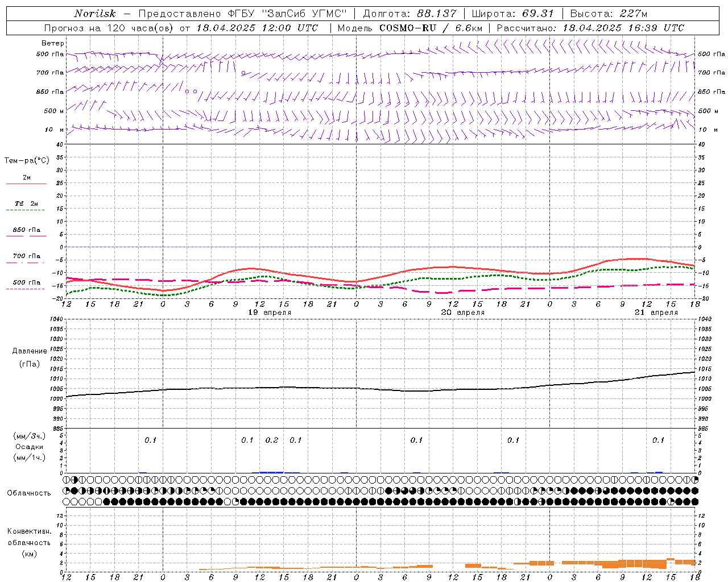Select the "Осадки" precipitation label
The height and width of the screenshot is (582, 728).
[x=30, y=447]
